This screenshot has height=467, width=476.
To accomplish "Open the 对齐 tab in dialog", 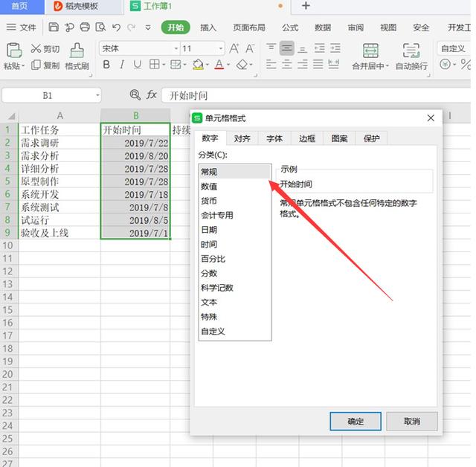I will [x=242, y=138].
